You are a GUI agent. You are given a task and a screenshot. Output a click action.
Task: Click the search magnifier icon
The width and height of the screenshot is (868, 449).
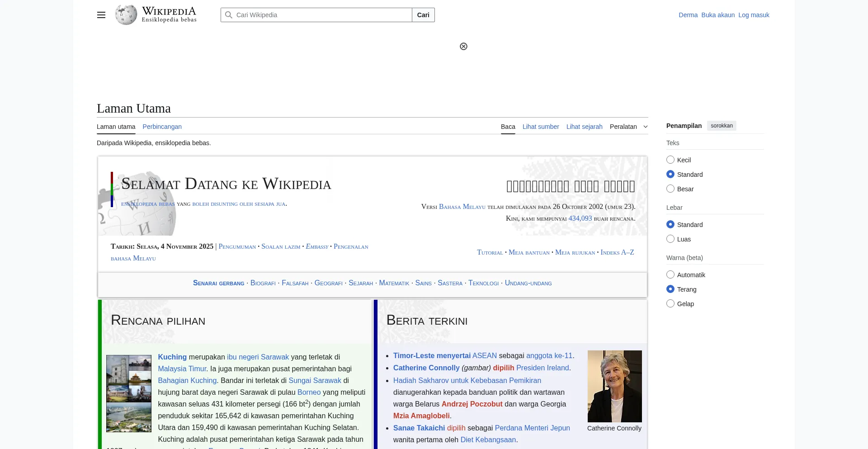[x=229, y=15]
